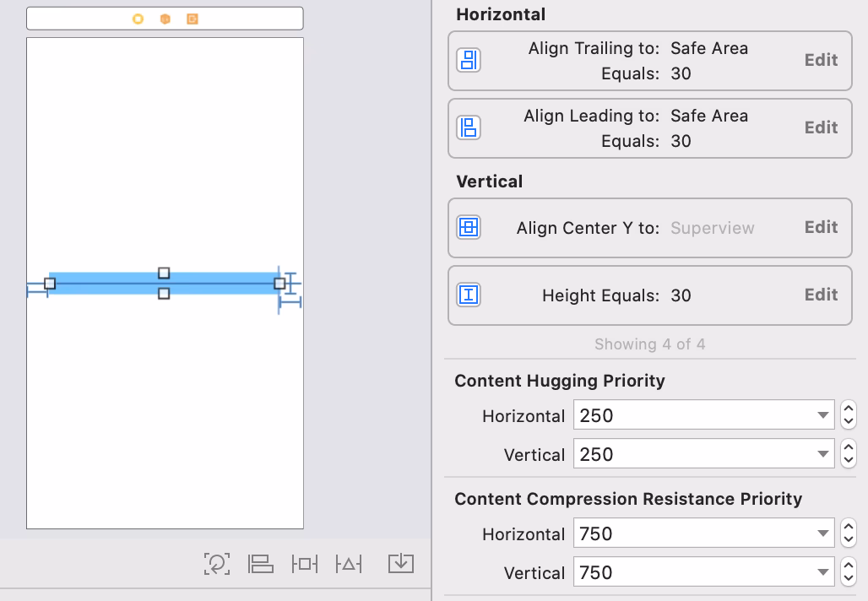
Task: Click stepper for Compression Resistance Vertical priority
Action: click(849, 572)
